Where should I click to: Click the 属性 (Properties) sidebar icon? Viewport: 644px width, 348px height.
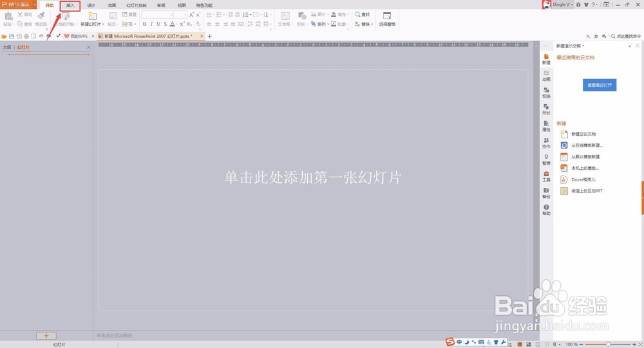point(546,126)
